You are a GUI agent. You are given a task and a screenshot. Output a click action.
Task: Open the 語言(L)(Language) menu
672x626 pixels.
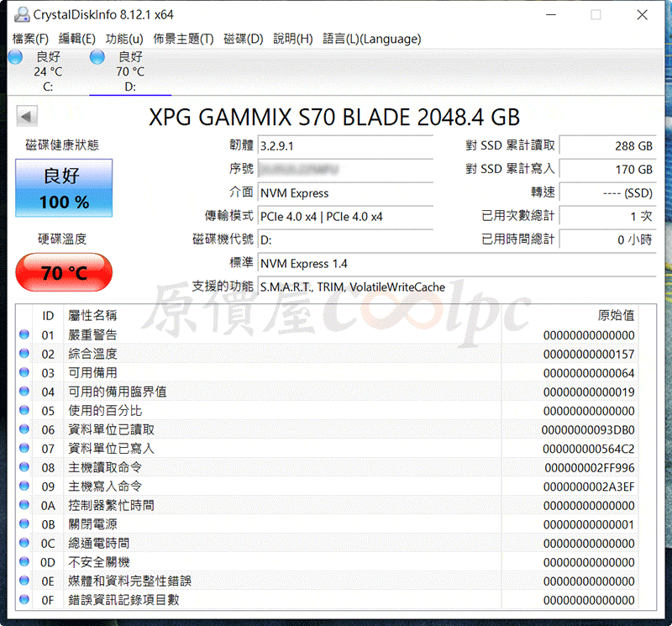372,39
